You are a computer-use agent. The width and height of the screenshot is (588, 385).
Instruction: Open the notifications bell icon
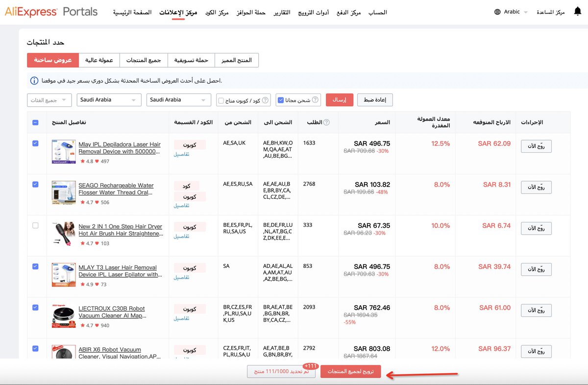(577, 12)
